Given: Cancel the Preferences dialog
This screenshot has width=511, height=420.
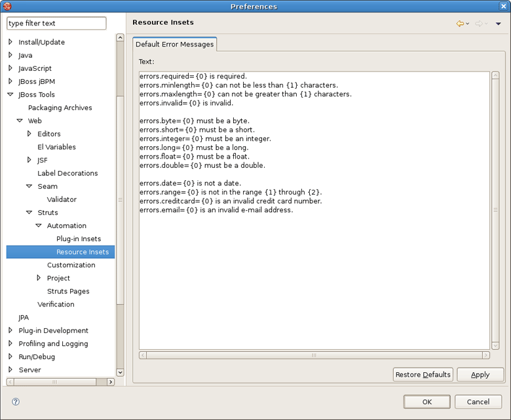Looking at the screenshot, I should click(x=478, y=402).
